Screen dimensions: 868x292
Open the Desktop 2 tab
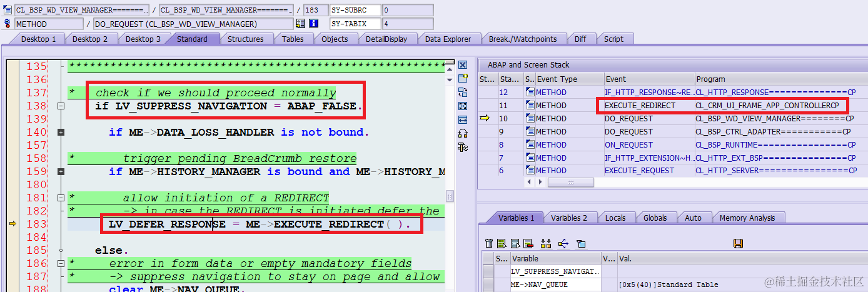tap(90, 39)
